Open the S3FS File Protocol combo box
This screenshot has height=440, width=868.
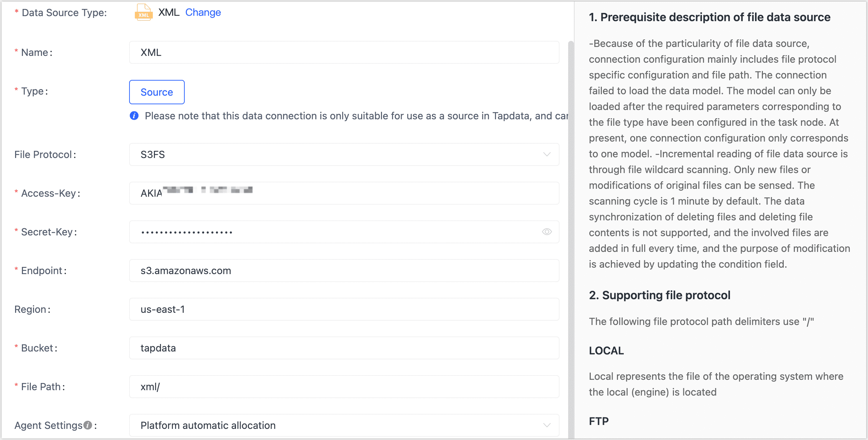pos(337,154)
